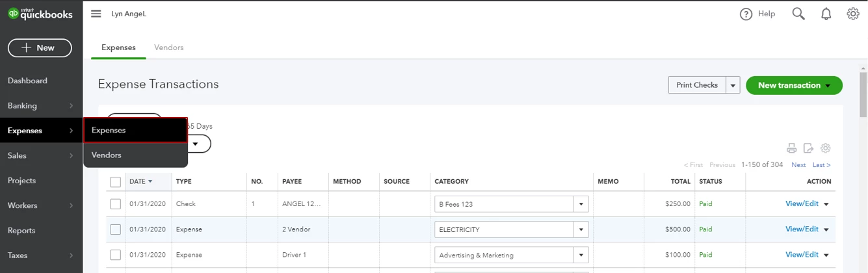Open the Help question mark icon
The height and width of the screenshot is (273, 868).
[x=746, y=14]
